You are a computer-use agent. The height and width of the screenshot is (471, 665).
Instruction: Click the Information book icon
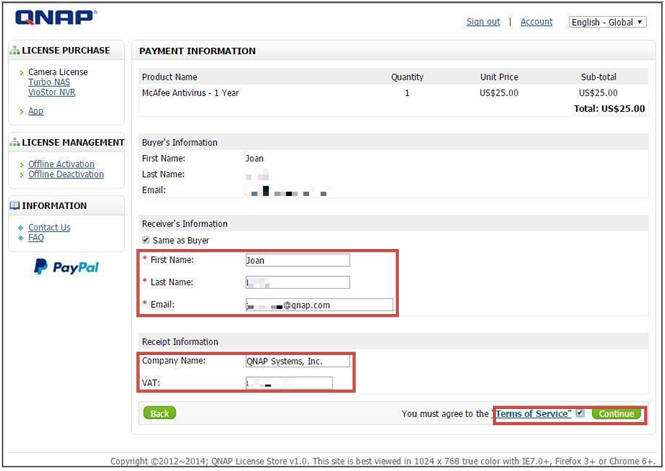pyautogui.click(x=15, y=206)
